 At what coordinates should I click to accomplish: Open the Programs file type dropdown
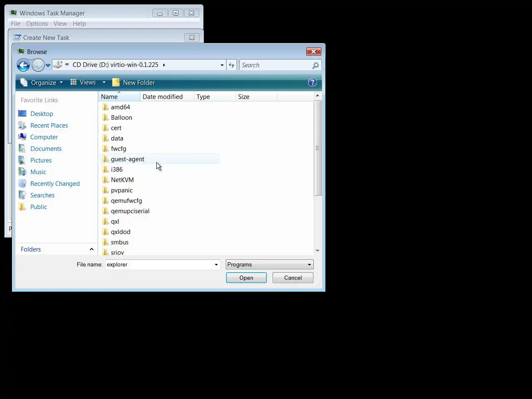coord(269,264)
